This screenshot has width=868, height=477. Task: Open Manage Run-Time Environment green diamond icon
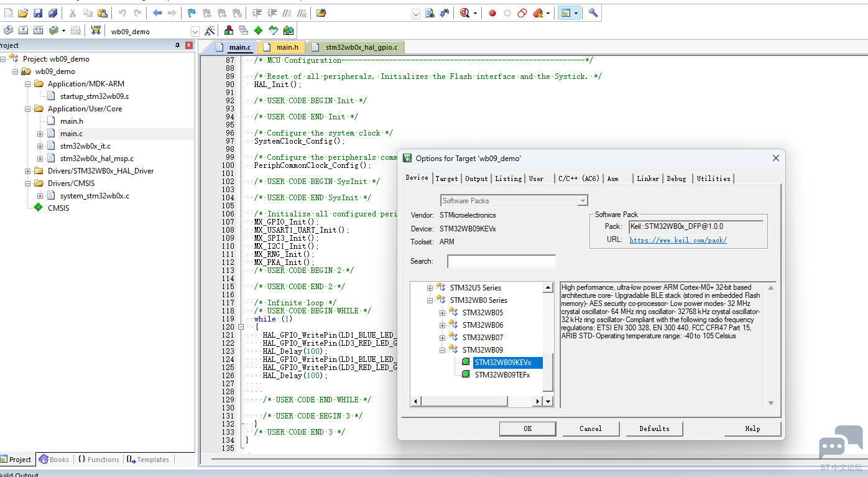coord(258,30)
